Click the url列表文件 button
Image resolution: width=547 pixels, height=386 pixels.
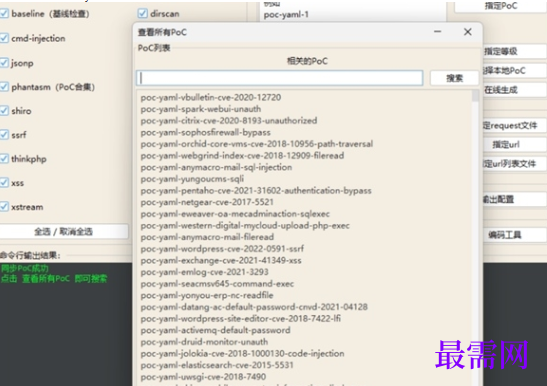pyautogui.click(x=515, y=164)
